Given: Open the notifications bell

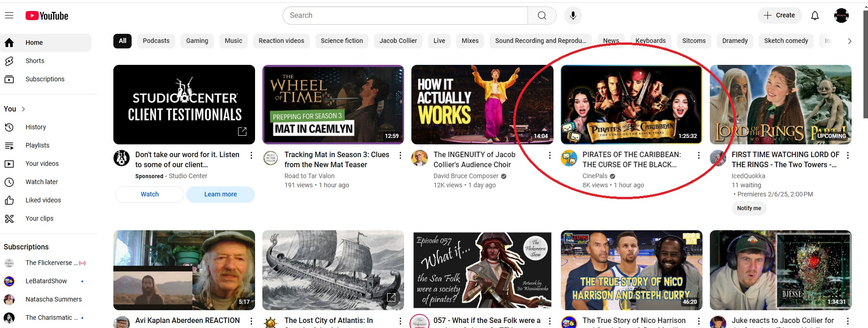Looking at the screenshot, I should click(x=815, y=16).
